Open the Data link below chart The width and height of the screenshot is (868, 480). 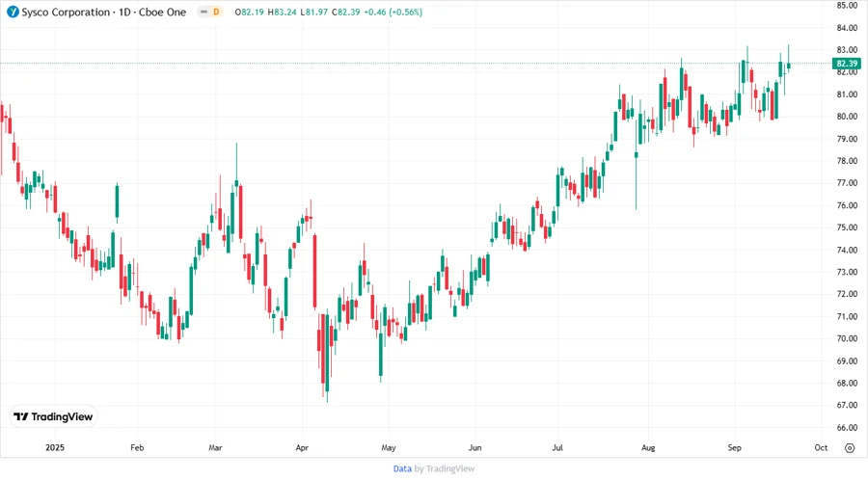click(x=402, y=468)
